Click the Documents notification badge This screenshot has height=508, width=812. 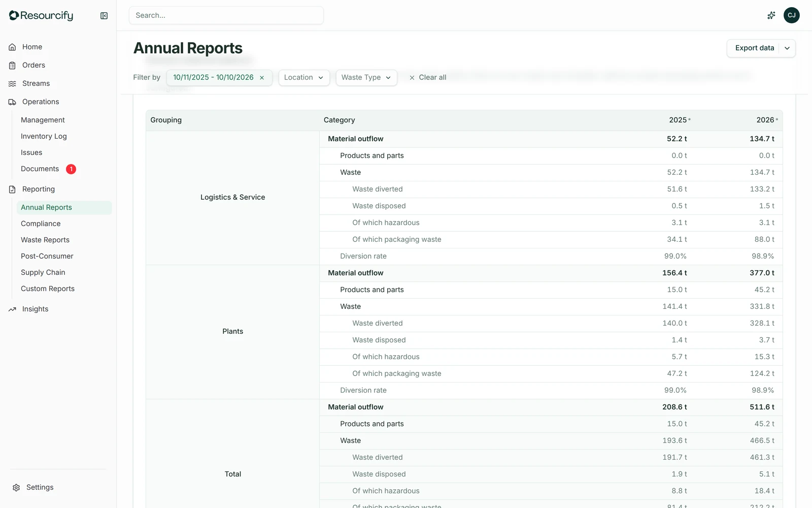point(71,169)
